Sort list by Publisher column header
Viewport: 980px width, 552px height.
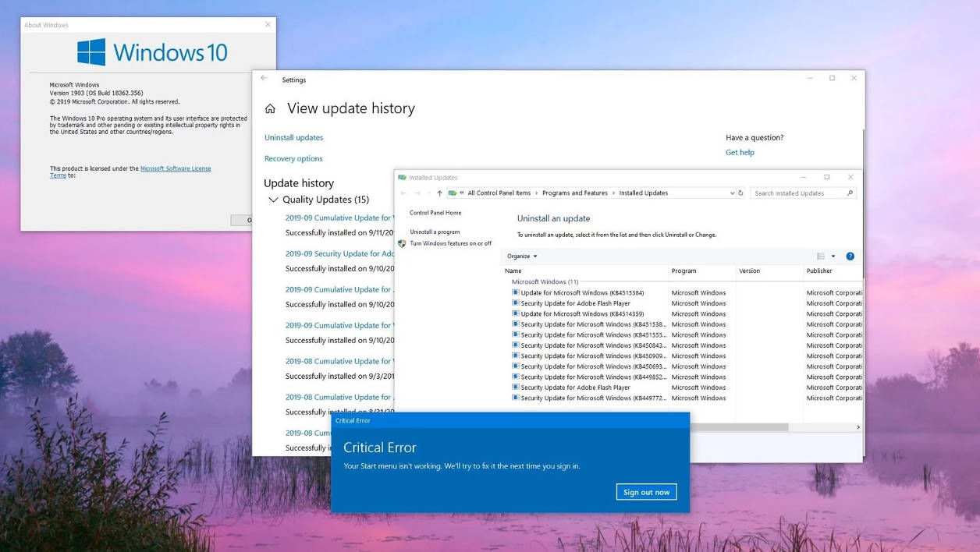tap(819, 271)
